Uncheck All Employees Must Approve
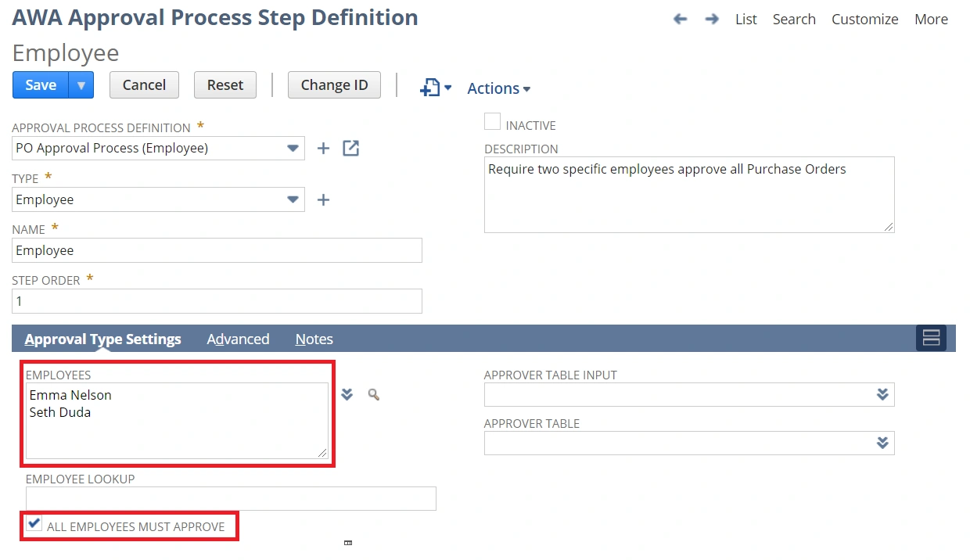 coord(34,524)
